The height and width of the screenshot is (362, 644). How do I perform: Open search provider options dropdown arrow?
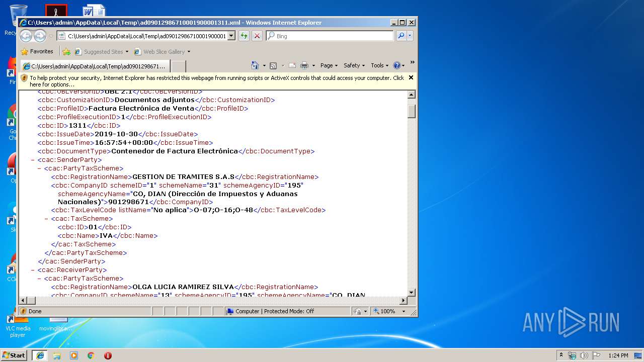[x=410, y=36]
